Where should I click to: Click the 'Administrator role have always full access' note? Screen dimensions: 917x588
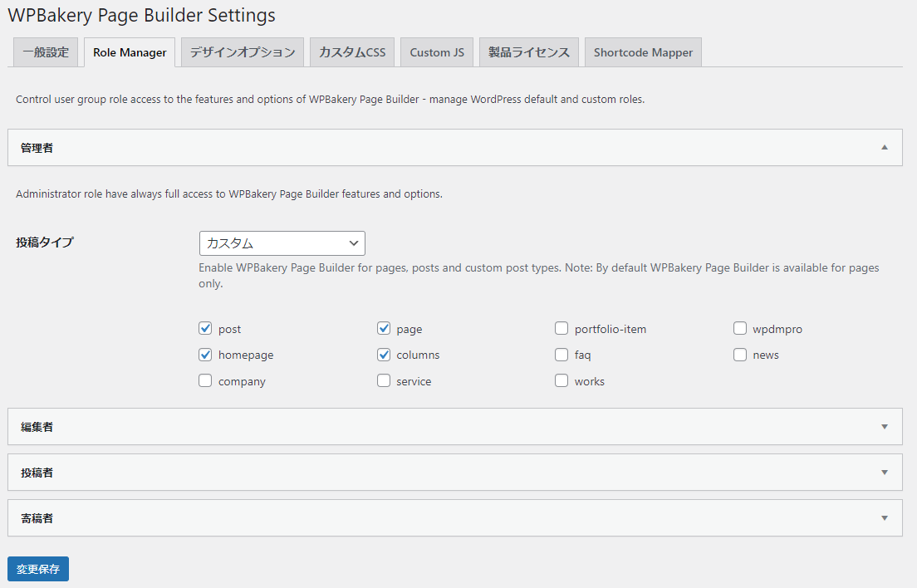coord(229,194)
